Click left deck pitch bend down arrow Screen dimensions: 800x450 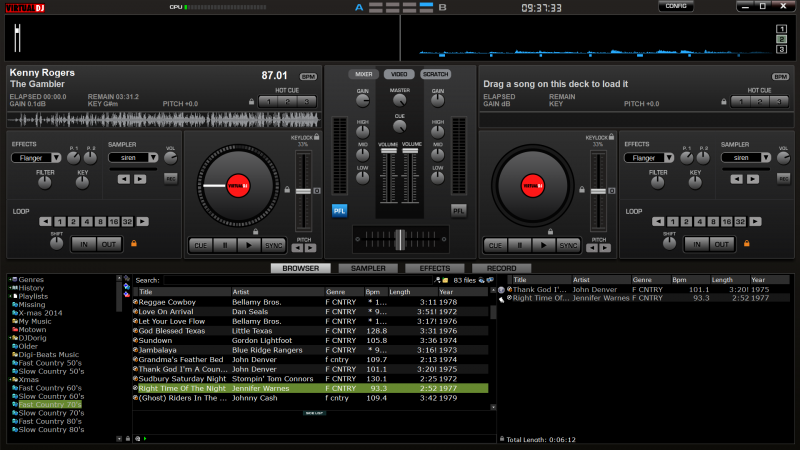(297, 248)
